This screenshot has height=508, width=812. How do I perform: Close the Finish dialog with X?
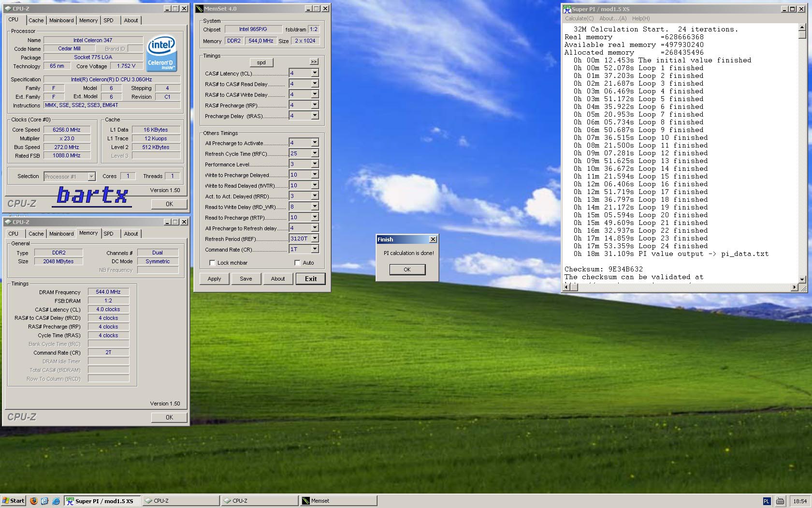click(433, 239)
